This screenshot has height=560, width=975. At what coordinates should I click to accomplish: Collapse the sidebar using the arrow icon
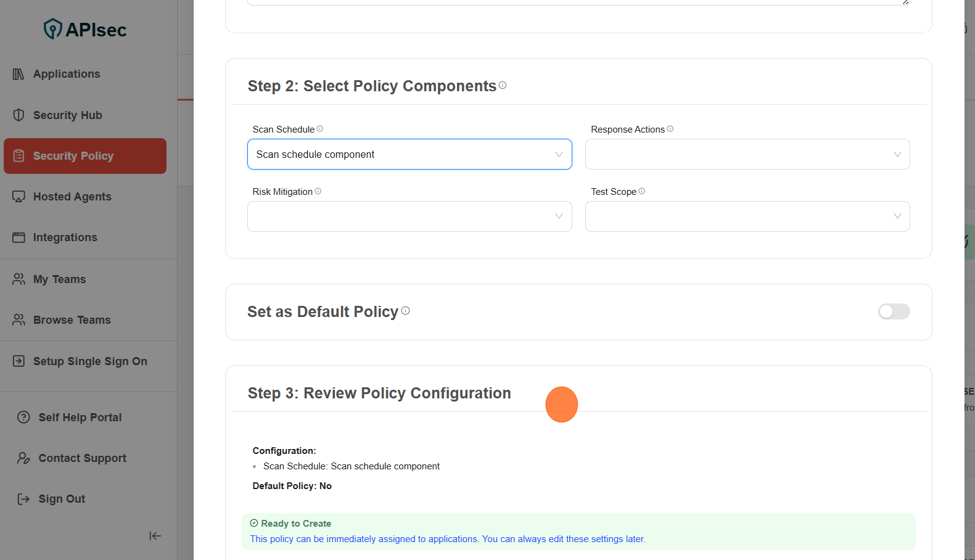[155, 536]
